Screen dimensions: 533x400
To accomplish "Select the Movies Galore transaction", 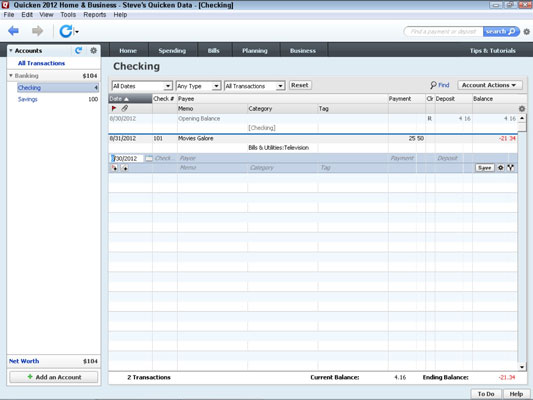I will (x=313, y=143).
